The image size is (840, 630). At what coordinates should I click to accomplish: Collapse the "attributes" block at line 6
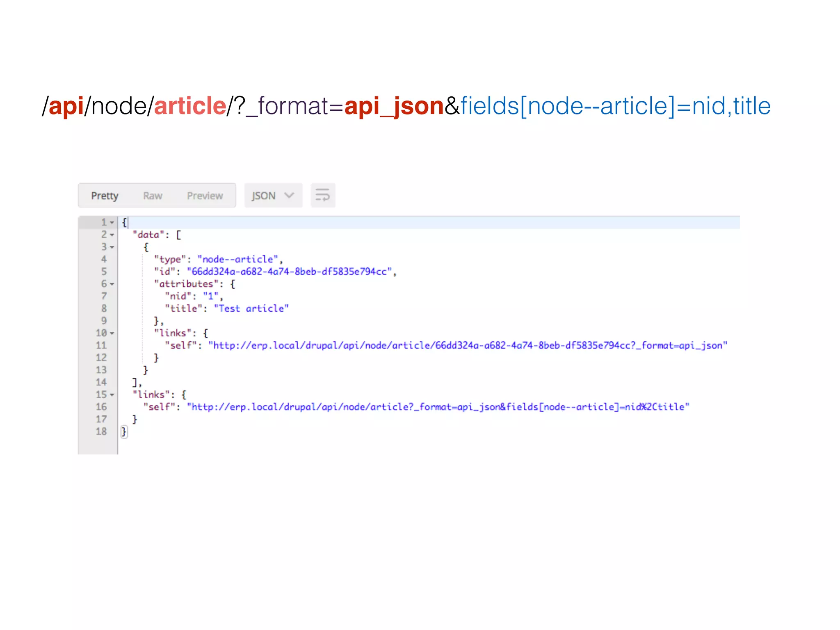tap(112, 284)
